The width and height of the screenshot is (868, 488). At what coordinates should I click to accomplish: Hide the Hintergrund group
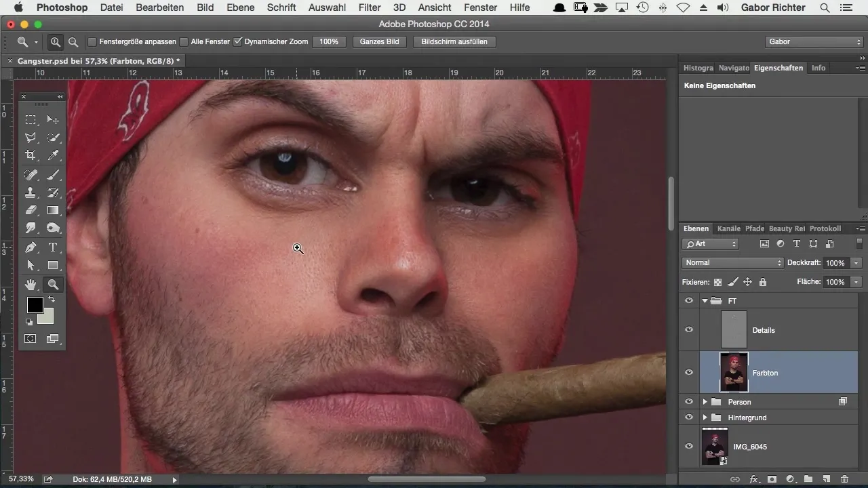(x=689, y=418)
